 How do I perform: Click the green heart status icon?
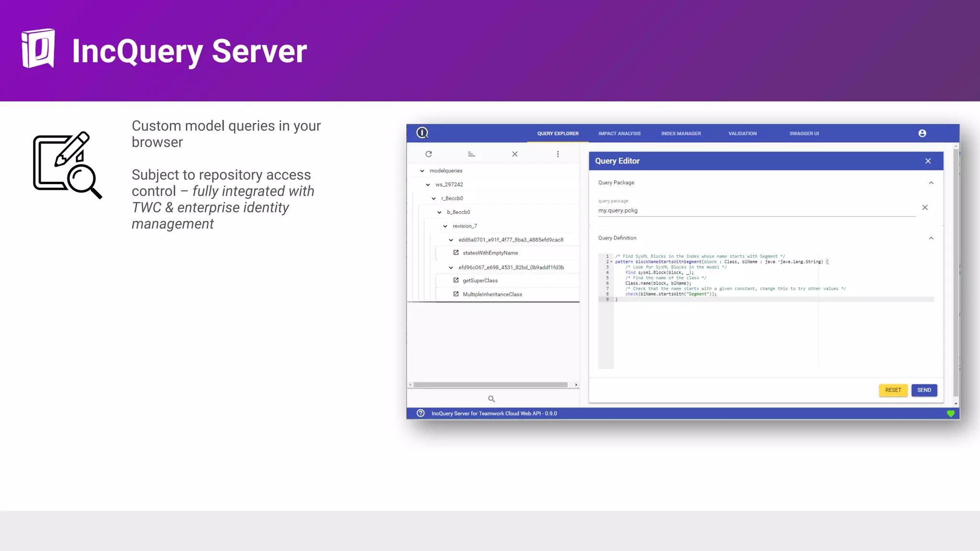(951, 414)
